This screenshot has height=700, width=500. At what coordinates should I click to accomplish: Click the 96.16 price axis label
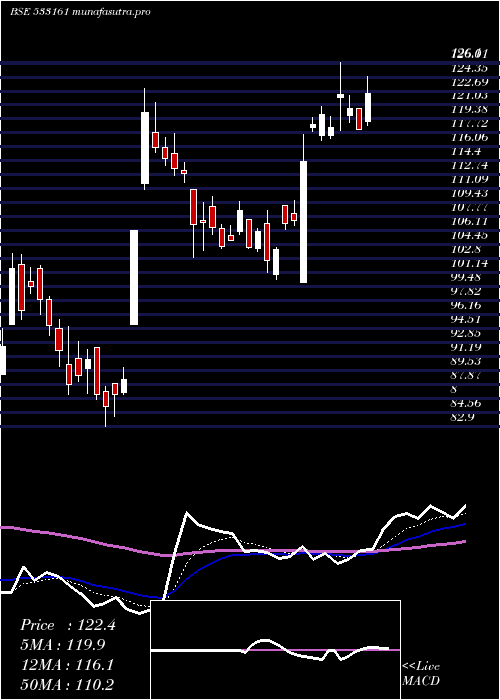(x=466, y=305)
